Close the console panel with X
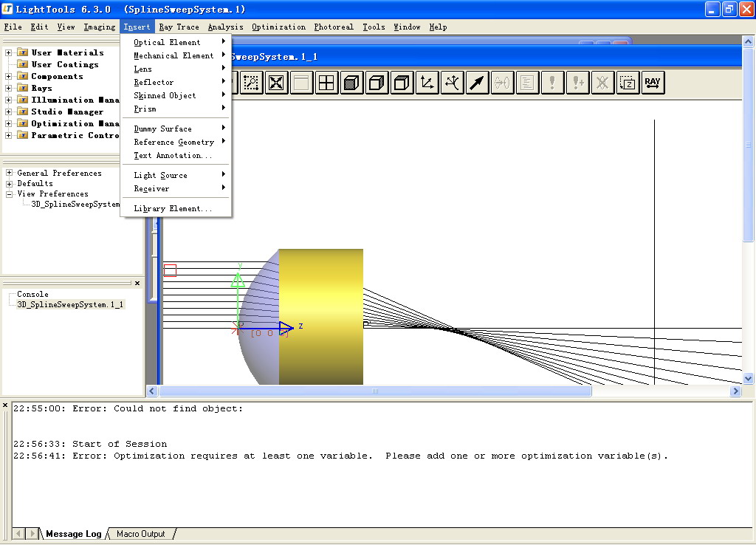 point(137,283)
